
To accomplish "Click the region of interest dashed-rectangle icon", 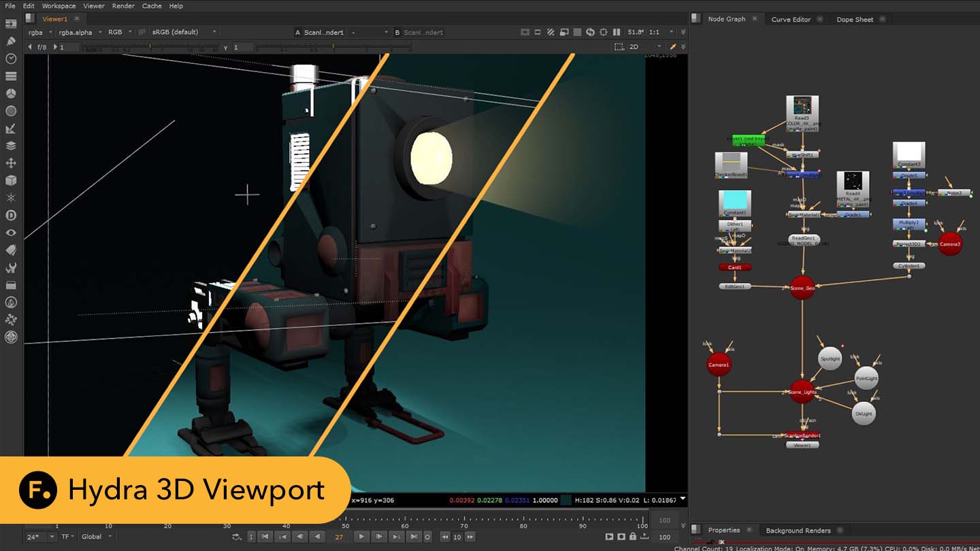I will (618, 47).
